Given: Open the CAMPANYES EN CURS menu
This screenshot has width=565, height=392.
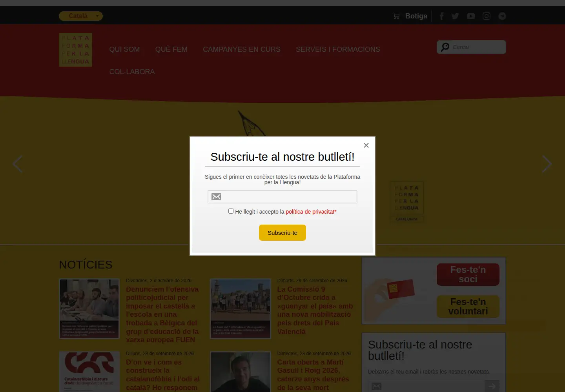Looking at the screenshot, I should (242, 49).
